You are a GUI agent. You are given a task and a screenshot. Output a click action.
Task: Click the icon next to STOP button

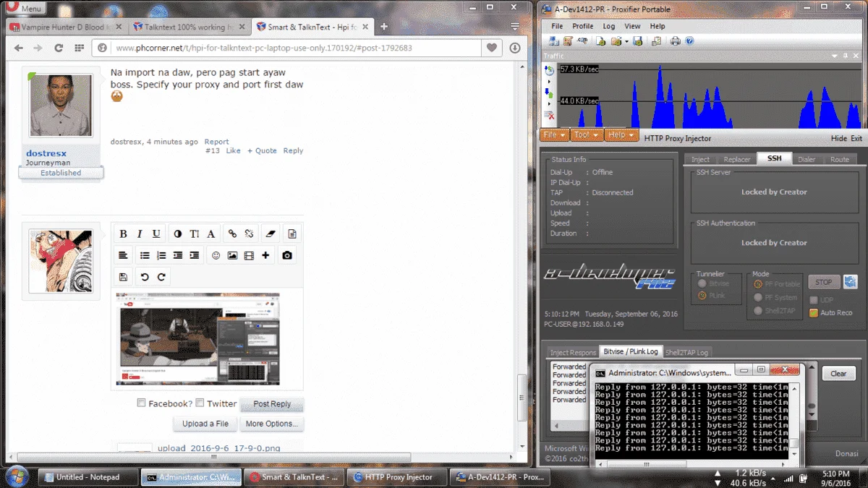click(x=851, y=282)
